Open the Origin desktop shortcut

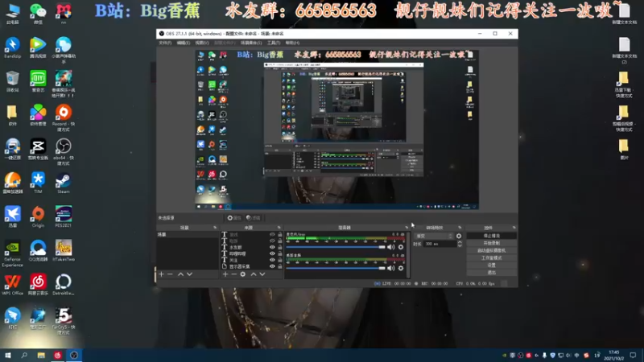(x=38, y=216)
